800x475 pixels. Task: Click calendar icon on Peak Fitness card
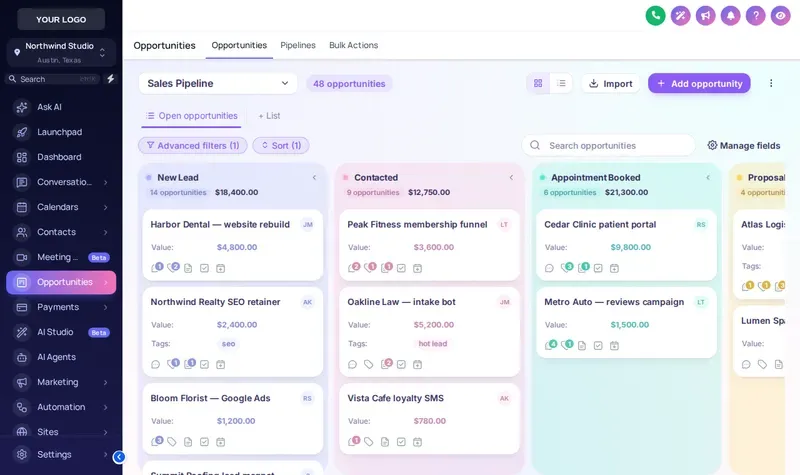coord(417,268)
